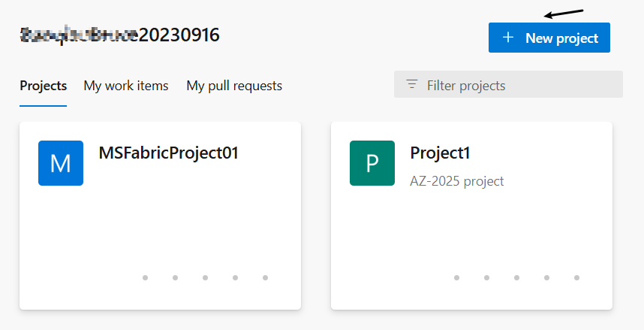Switch to the Projects tab
Screen dimensions: 644x330
point(43,86)
